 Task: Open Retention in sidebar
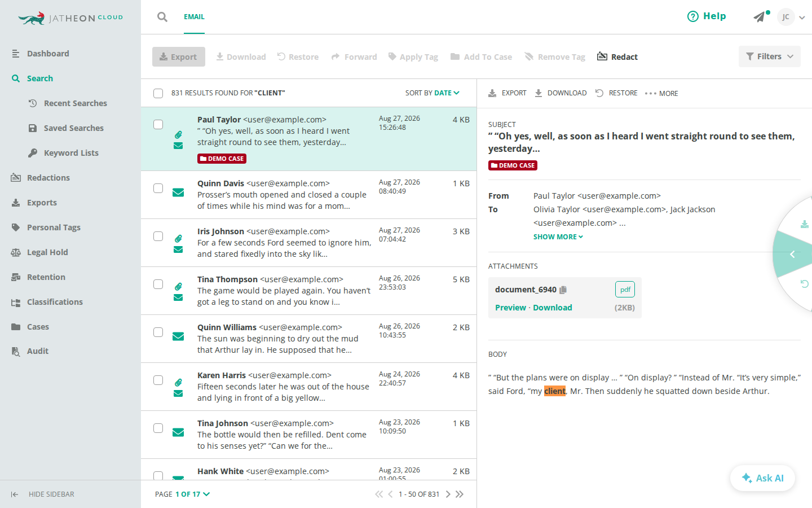pos(38,277)
